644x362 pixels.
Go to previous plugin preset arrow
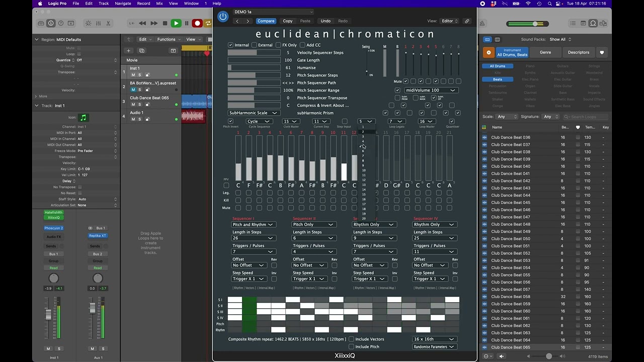pos(237,21)
